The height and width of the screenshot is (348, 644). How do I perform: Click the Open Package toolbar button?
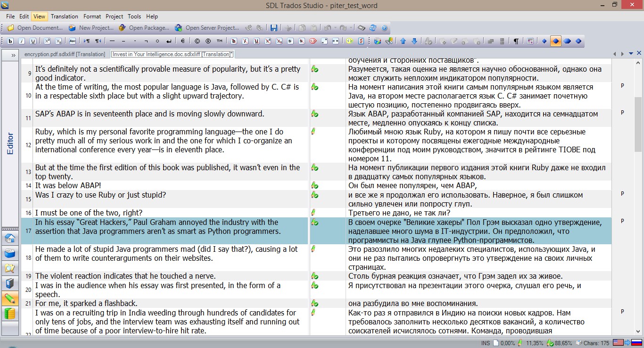(143, 28)
